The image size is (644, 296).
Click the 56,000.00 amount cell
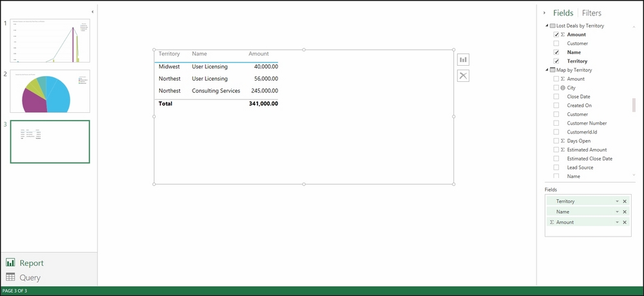[x=266, y=79]
